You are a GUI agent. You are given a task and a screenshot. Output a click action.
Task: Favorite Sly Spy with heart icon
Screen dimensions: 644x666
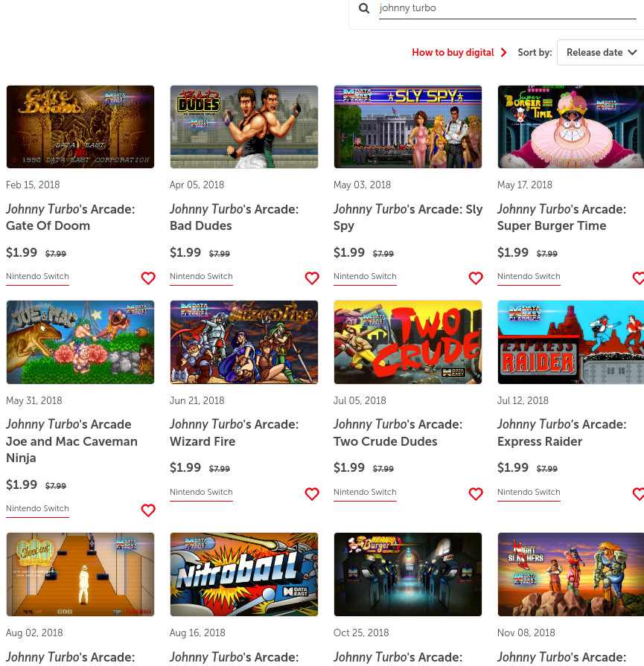click(x=476, y=278)
